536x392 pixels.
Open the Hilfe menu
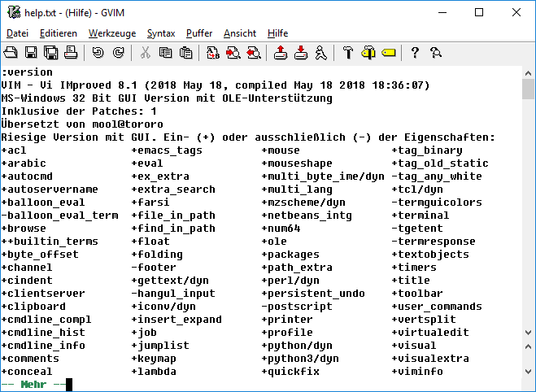click(278, 33)
